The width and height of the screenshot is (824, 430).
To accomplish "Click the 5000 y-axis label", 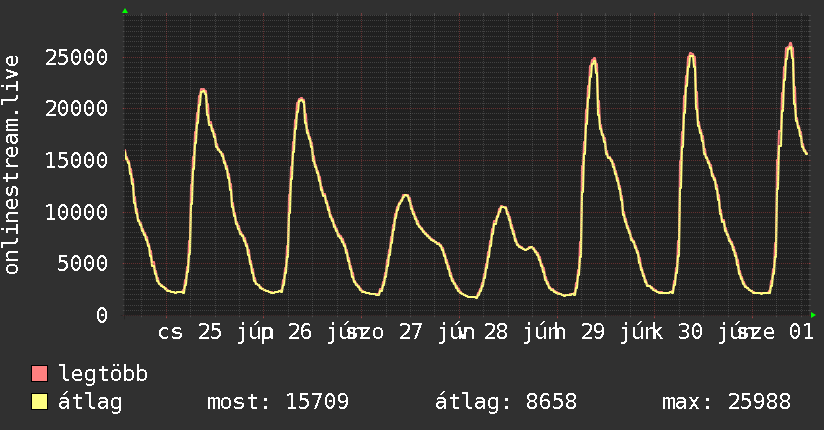I will coord(83,263).
